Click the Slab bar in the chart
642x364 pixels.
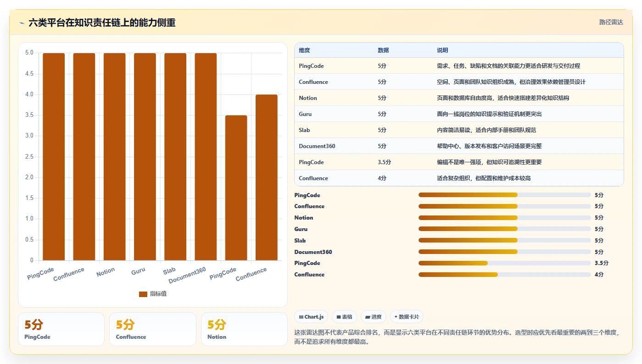[175, 157]
